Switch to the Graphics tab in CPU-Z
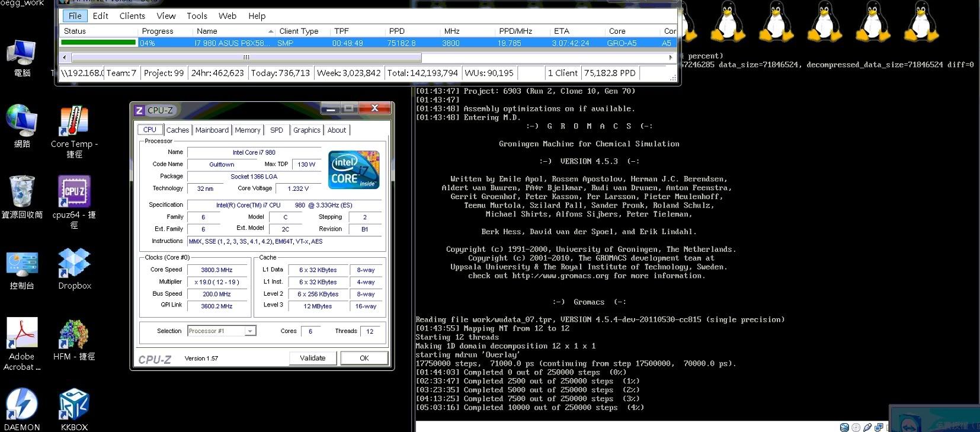The image size is (980, 432). tap(307, 130)
